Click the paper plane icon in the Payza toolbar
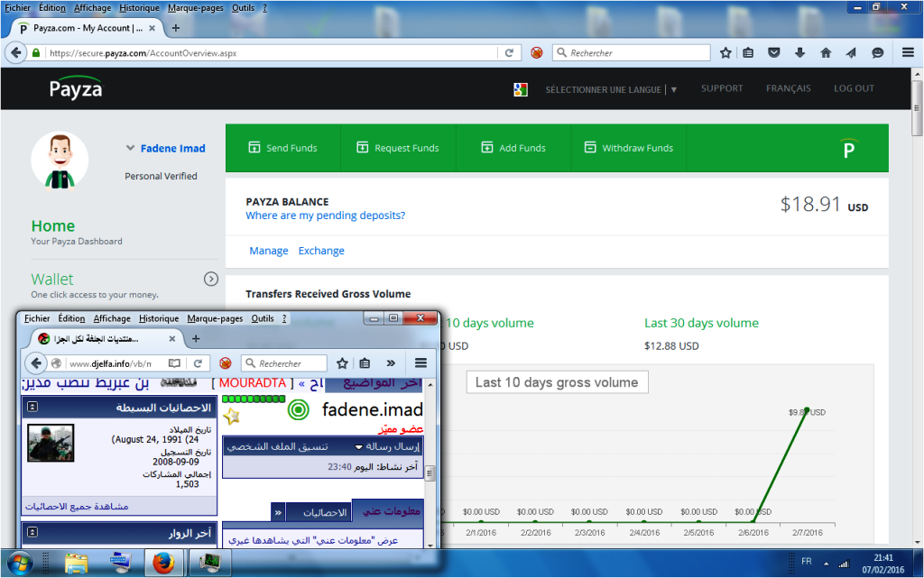924x578 pixels. click(851, 53)
